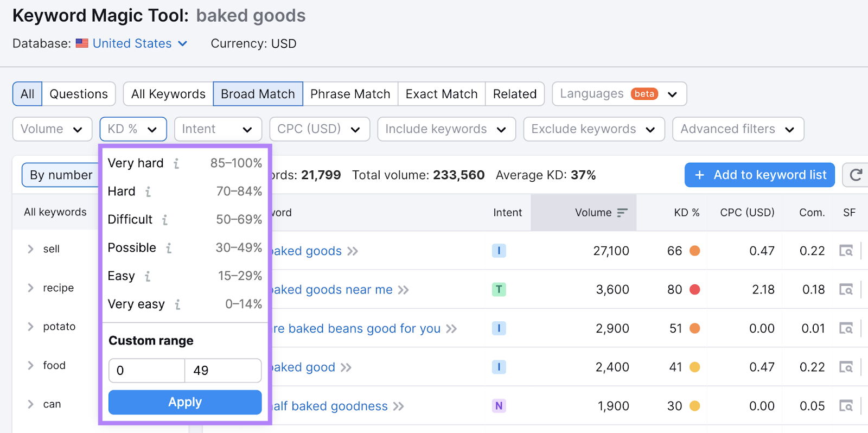The height and width of the screenshot is (433, 868).
Task: Open SERP features icon for baked good row
Action: 846,367
